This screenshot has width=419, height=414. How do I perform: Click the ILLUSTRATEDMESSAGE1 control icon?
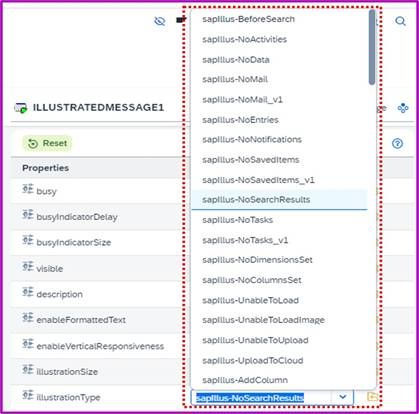click(x=21, y=108)
